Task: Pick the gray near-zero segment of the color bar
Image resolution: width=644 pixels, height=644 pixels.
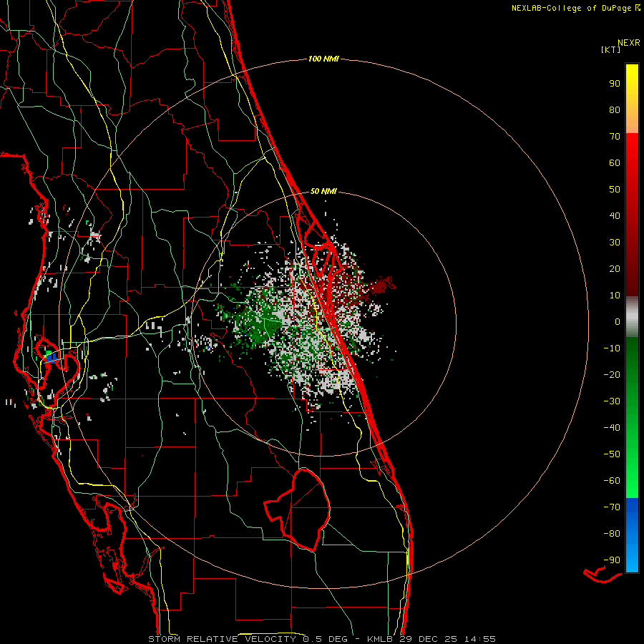Action: 632,317
